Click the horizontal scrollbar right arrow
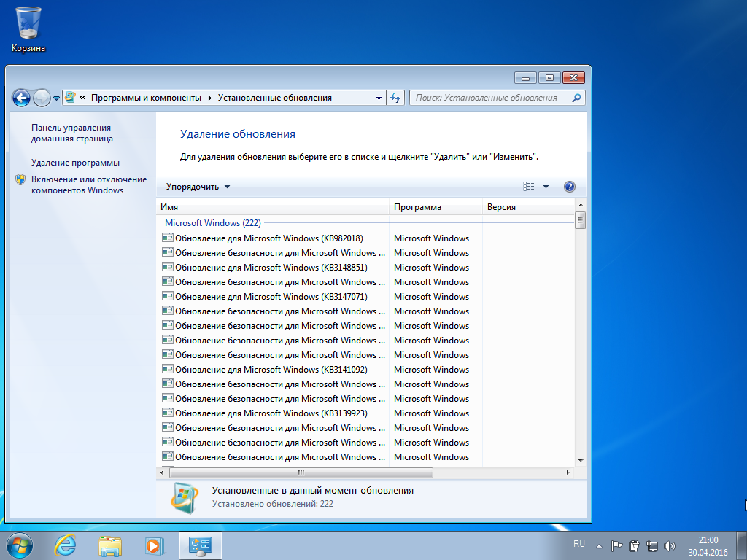Screen dimensions: 747x560 pos(568,472)
